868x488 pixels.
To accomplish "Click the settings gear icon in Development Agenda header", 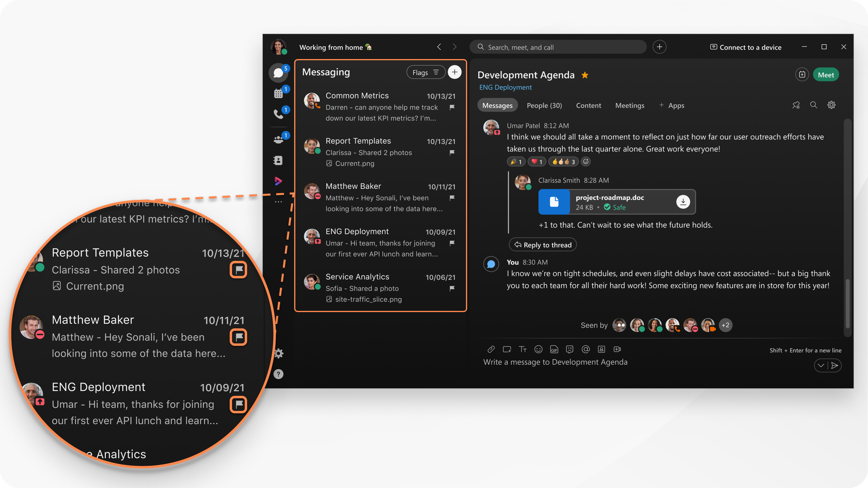I will tap(832, 105).
